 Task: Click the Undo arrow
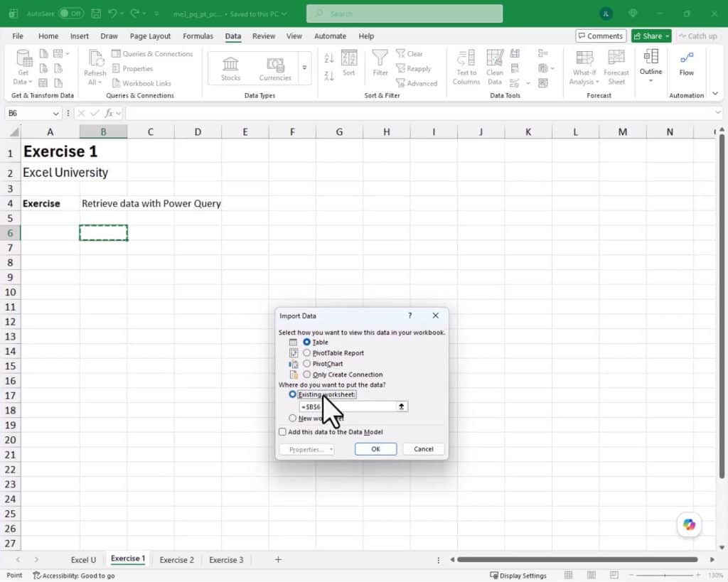coord(112,14)
